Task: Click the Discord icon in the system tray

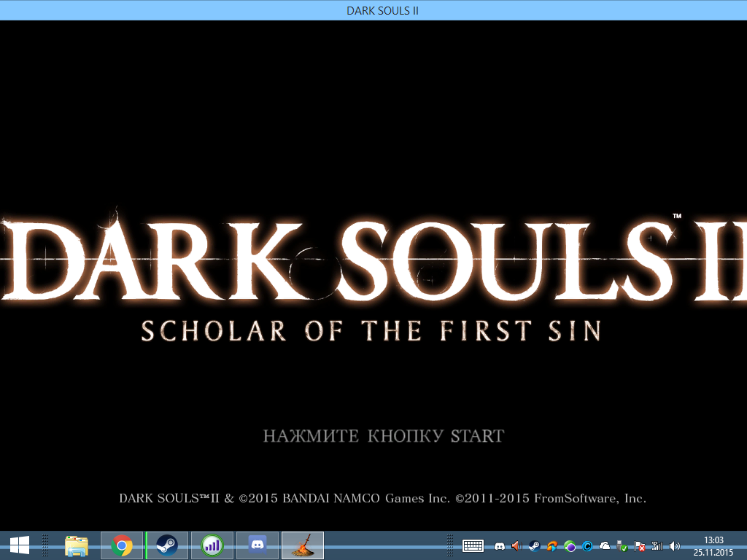Action: [500, 546]
